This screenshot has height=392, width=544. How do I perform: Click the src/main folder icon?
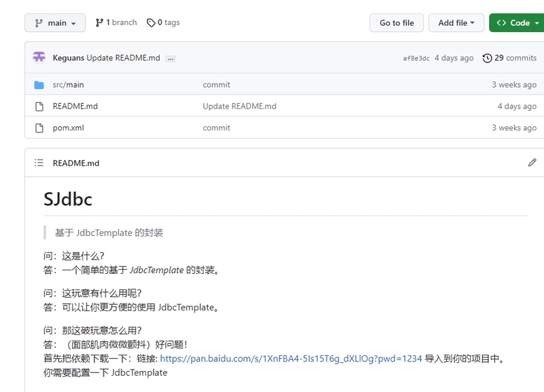coord(39,85)
